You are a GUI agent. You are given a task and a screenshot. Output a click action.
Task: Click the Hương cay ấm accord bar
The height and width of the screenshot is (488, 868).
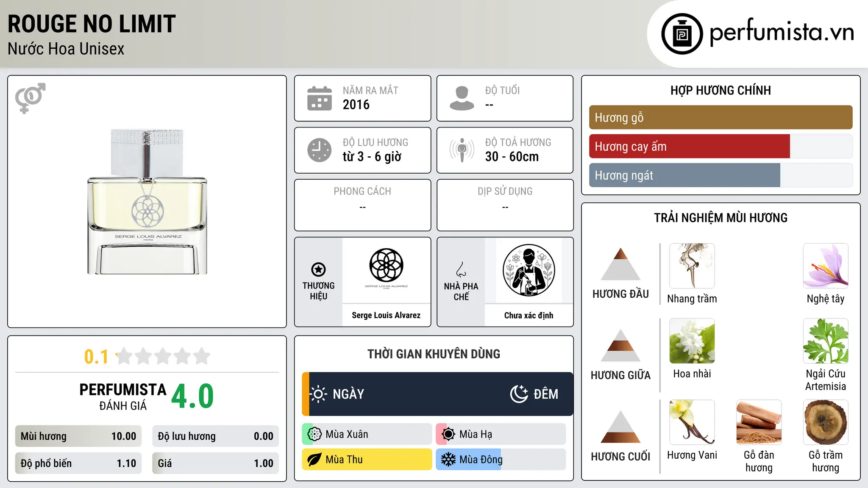721,147
